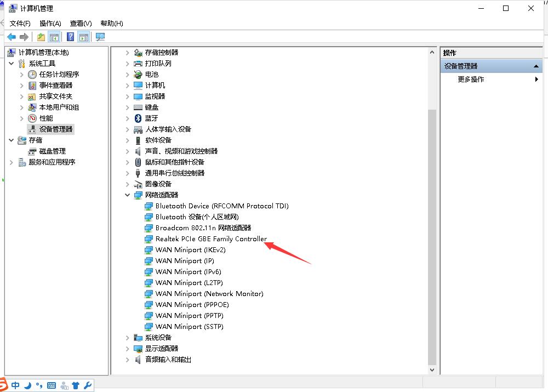Image resolution: width=548 pixels, height=392 pixels.
Task: Click the Sogou wrench settings icon
Action: (88, 385)
